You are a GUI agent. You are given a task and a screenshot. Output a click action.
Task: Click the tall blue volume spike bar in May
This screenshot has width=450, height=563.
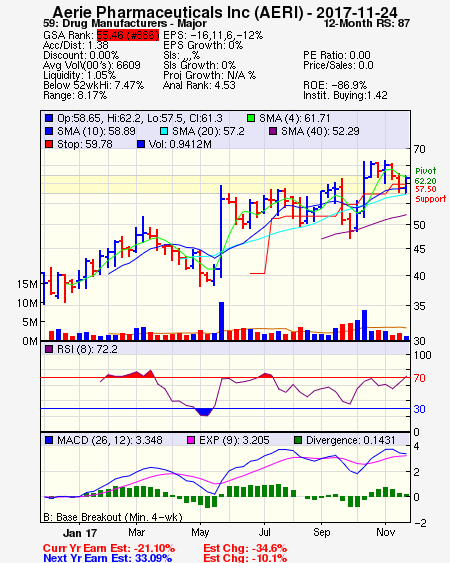tap(221, 321)
